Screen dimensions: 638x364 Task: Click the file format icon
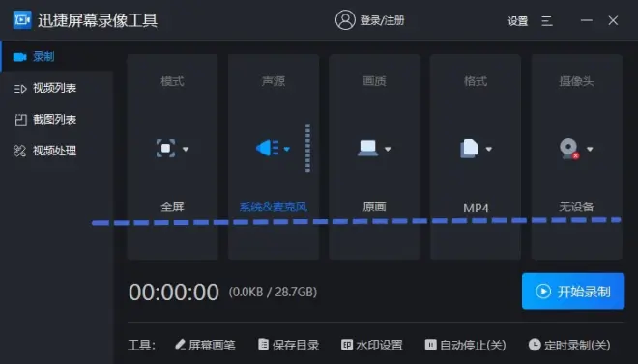pyautogui.click(x=469, y=149)
